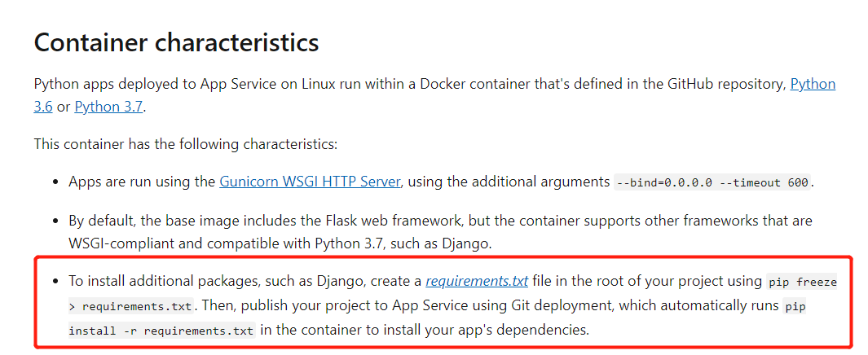Image resolution: width=868 pixels, height=355 pixels.
Task: Open the Python 3.7 link
Action: point(109,107)
